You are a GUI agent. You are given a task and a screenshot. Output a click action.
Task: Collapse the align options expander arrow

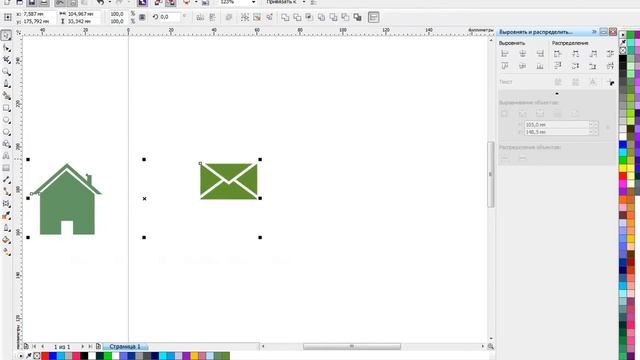click(x=557, y=93)
